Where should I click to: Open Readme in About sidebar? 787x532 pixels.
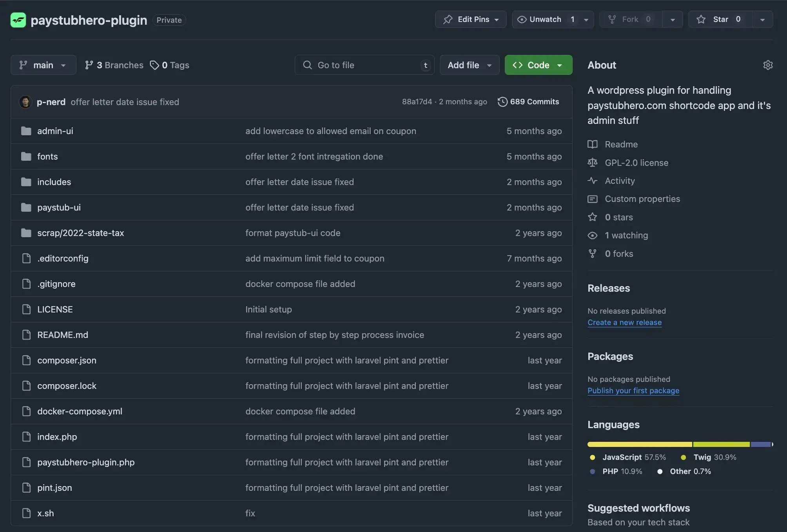pos(621,144)
